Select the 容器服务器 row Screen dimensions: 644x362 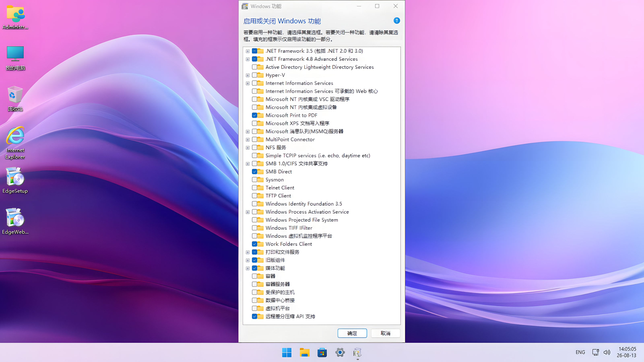(278, 284)
